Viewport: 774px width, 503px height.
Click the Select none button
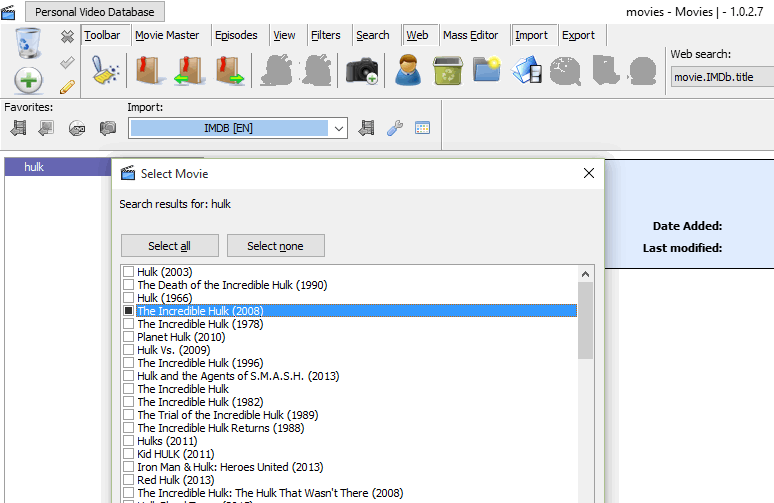pyautogui.click(x=275, y=246)
